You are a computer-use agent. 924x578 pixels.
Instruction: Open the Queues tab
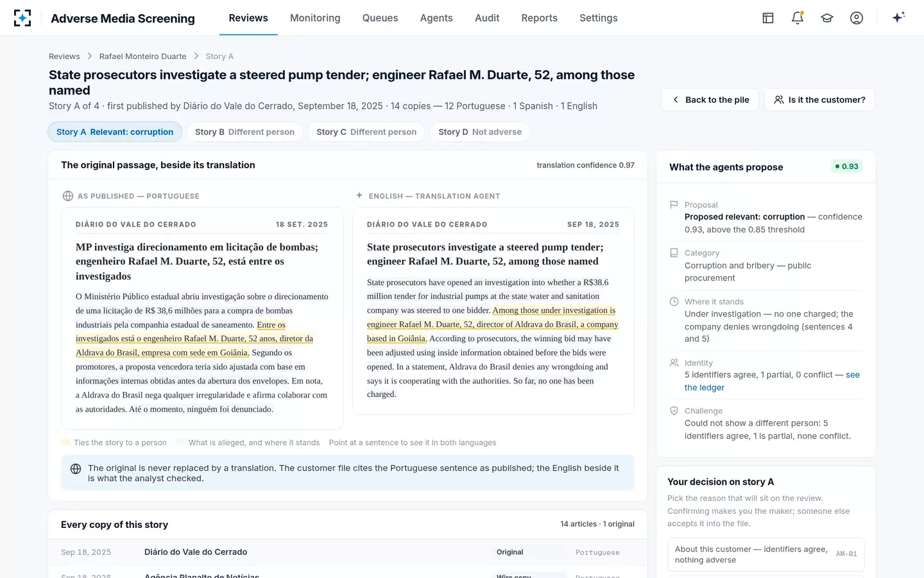pyautogui.click(x=380, y=18)
